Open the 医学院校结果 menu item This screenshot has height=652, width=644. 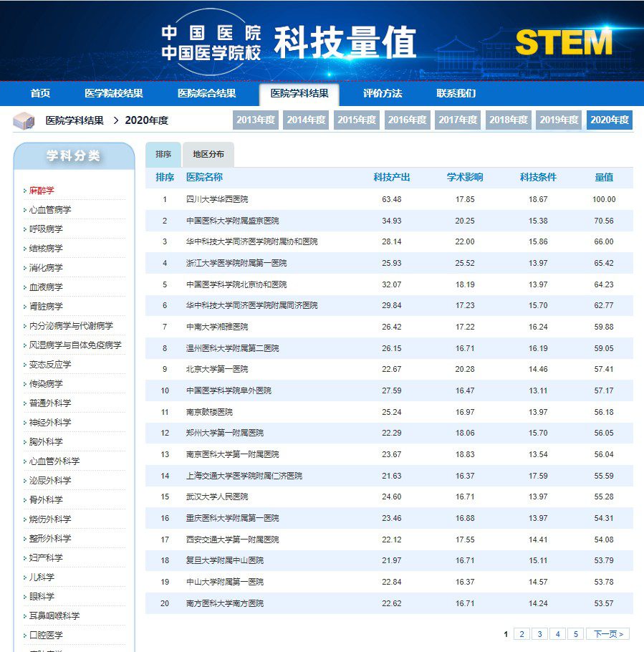113,93
